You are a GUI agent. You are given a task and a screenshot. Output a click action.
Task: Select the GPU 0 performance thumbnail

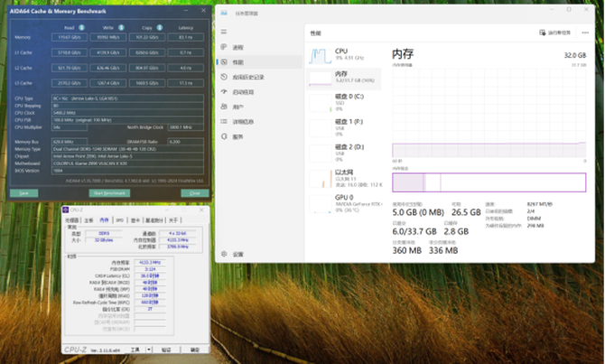click(x=345, y=203)
